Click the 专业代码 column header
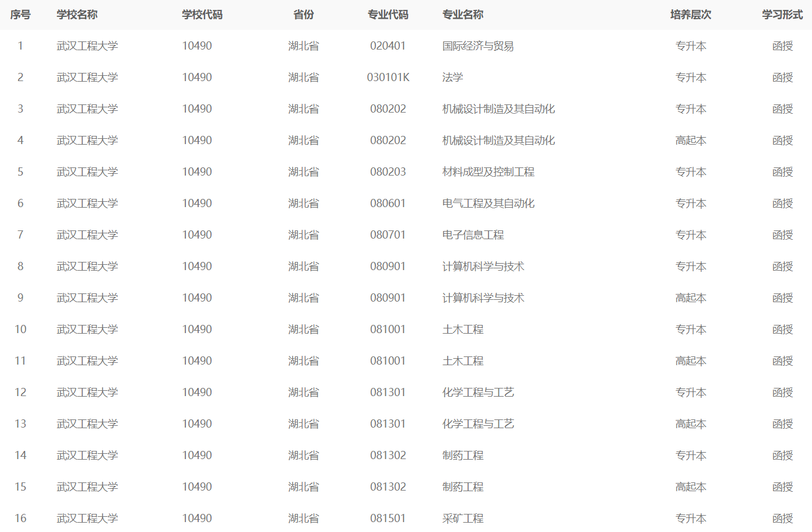Image resolution: width=812 pixels, height=532 pixels. click(388, 15)
